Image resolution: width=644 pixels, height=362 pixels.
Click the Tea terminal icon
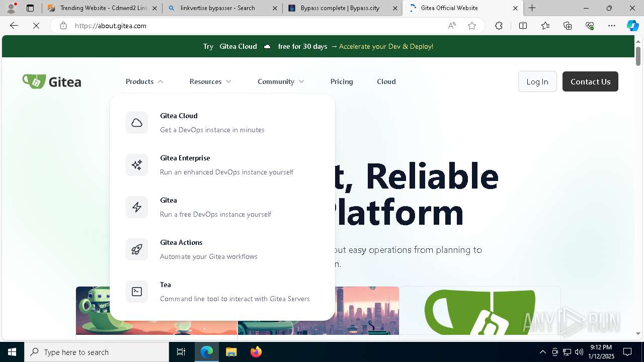tap(137, 292)
